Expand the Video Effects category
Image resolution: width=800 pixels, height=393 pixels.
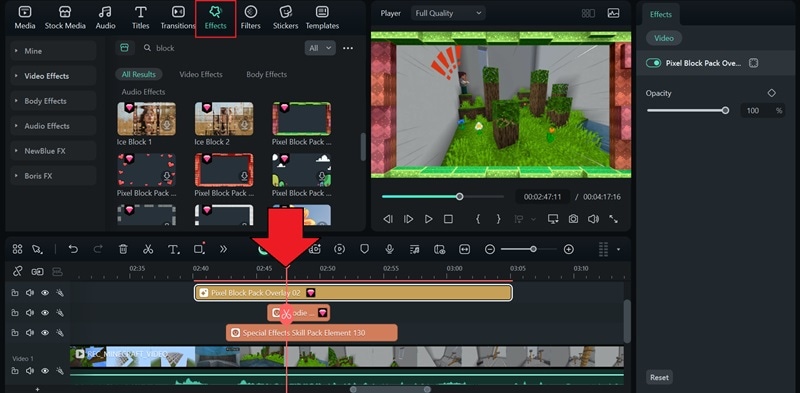click(x=53, y=76)
